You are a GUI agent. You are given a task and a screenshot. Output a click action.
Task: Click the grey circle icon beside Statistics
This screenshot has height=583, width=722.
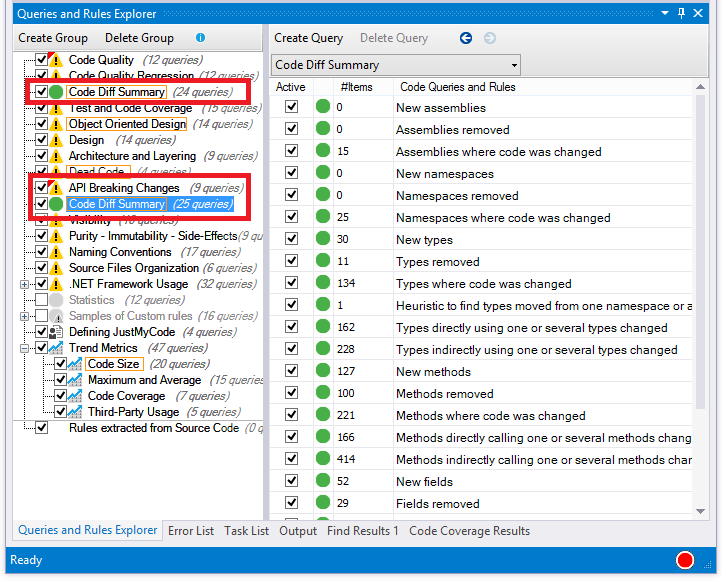point(56,300)
